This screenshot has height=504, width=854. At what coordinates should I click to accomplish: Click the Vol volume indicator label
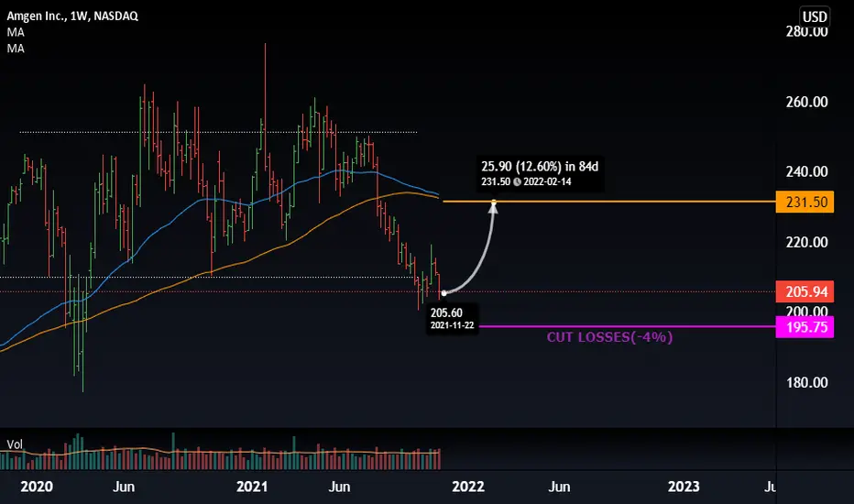[x=15, y=444]
